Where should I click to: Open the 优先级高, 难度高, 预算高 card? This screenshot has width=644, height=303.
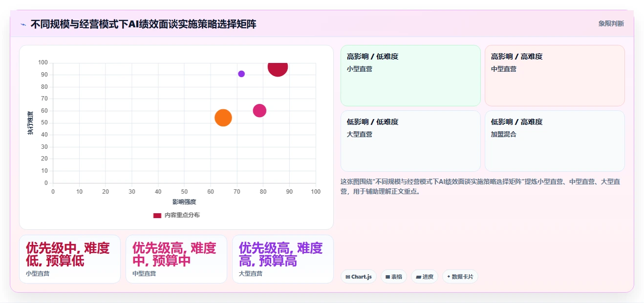point(283,259)
